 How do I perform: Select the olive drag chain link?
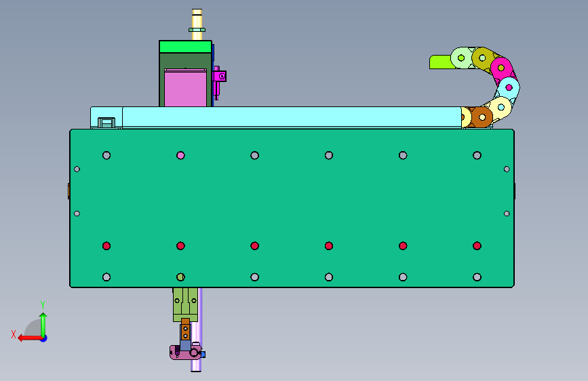(x=483, y=58)
